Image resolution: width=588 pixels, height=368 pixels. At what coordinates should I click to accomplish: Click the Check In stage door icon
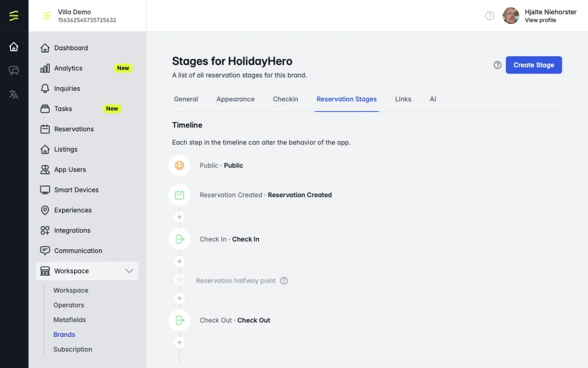(x=179, y=239)
